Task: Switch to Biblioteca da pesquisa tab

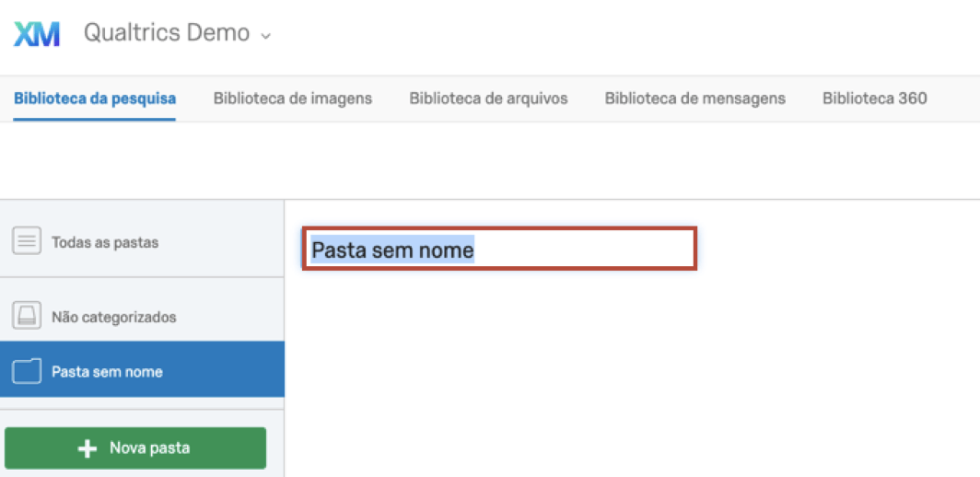Action: [x=95, y=99]
